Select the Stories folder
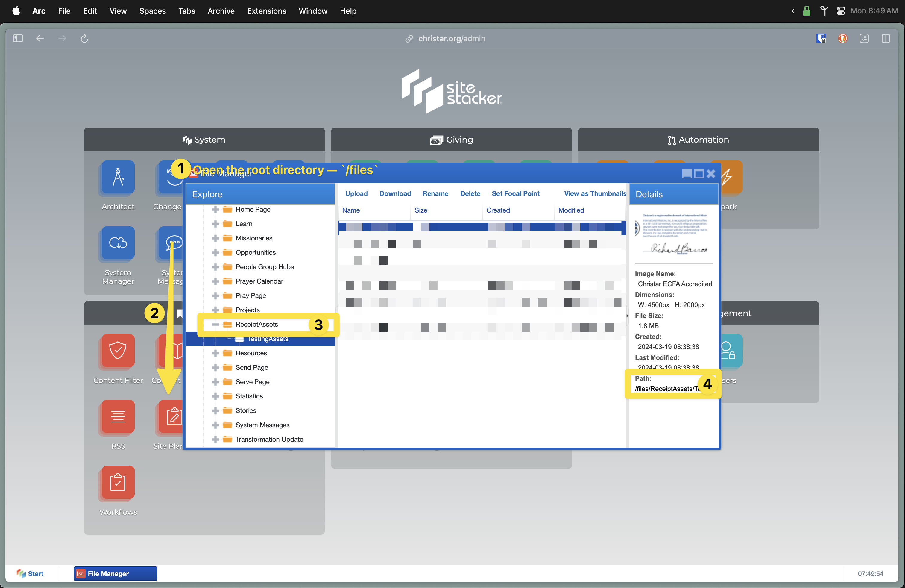The height and width of the screenshot is (588, 905). (246, 410)
